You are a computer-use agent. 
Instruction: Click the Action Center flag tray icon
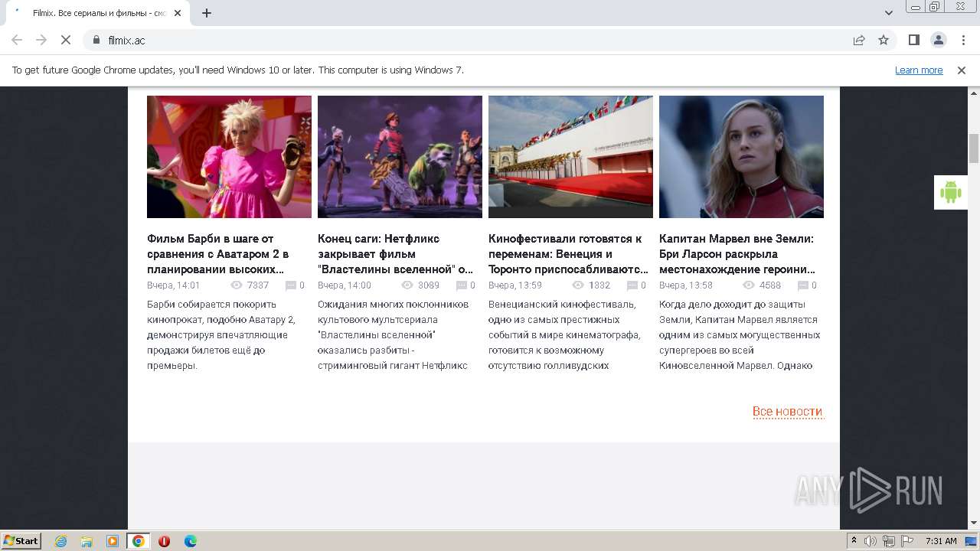(906, 541)
